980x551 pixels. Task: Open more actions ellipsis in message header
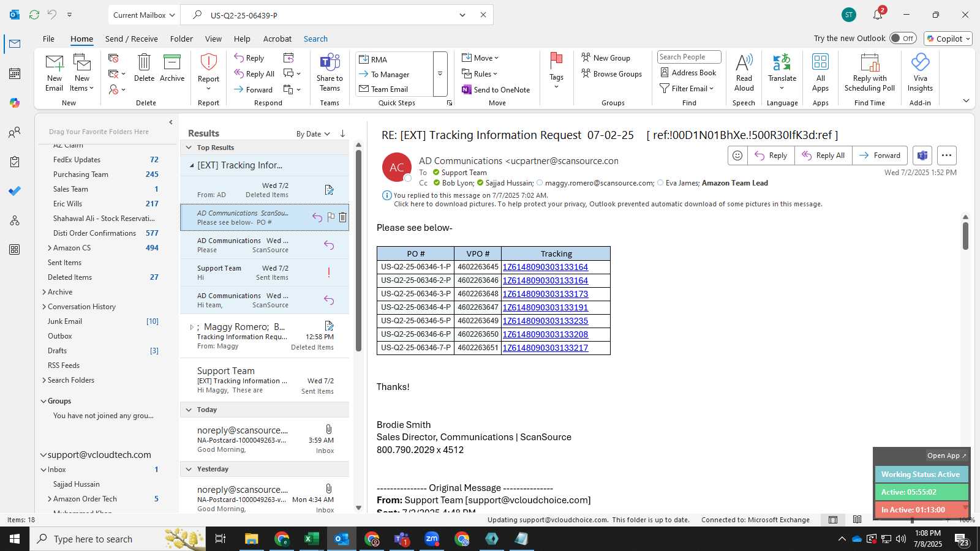(x=946, y=156)
